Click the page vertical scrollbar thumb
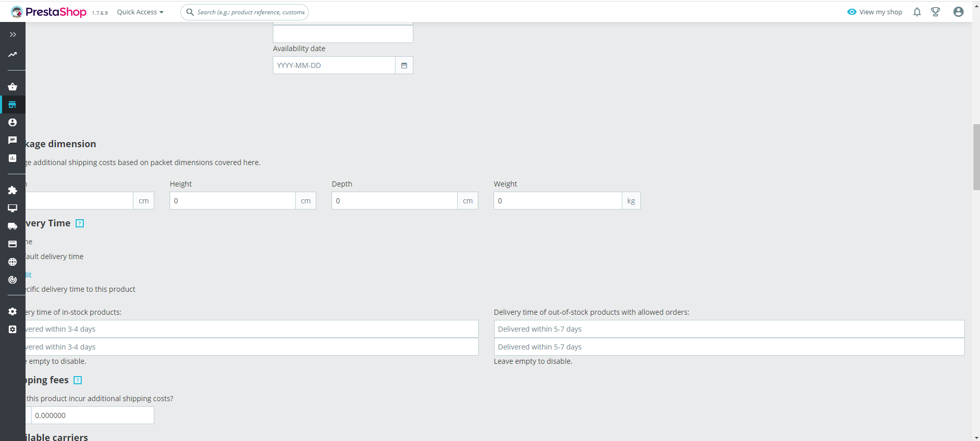Screen dimensions: 980x441 [976, 157]
